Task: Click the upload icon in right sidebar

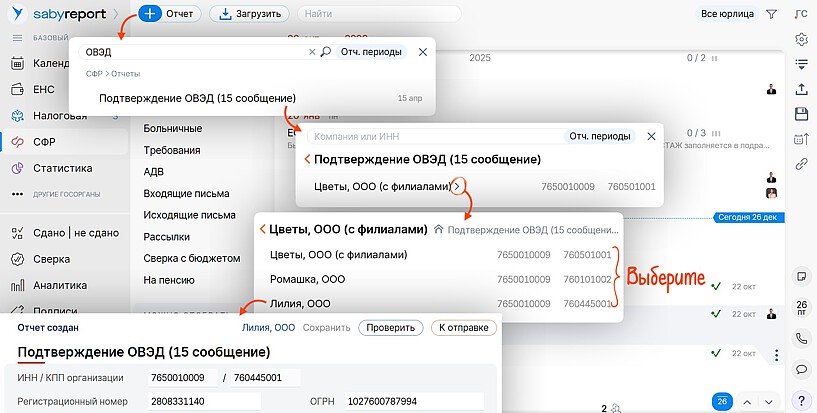Action: click(x=801, y=89)
